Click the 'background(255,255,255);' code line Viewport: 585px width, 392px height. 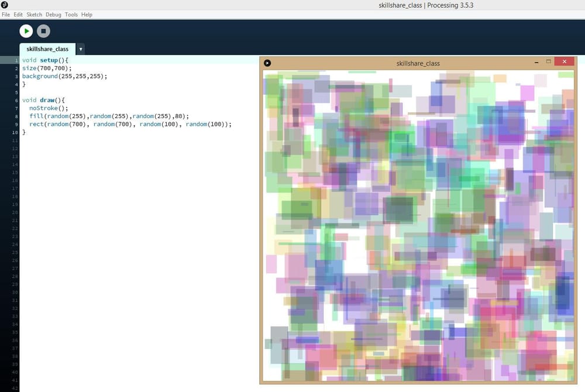64,76
